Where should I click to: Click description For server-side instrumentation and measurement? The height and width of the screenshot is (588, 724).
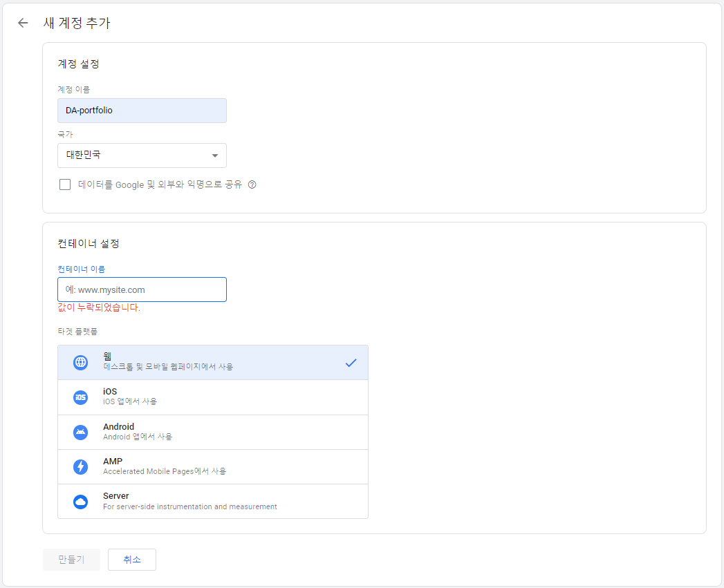189,506
